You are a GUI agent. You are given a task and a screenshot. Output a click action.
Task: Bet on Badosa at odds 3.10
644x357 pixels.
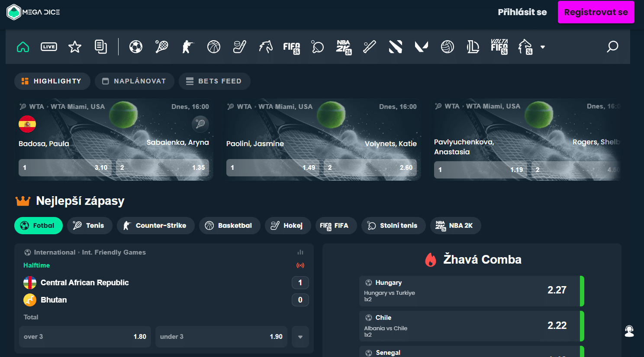(x=65, y=168)
